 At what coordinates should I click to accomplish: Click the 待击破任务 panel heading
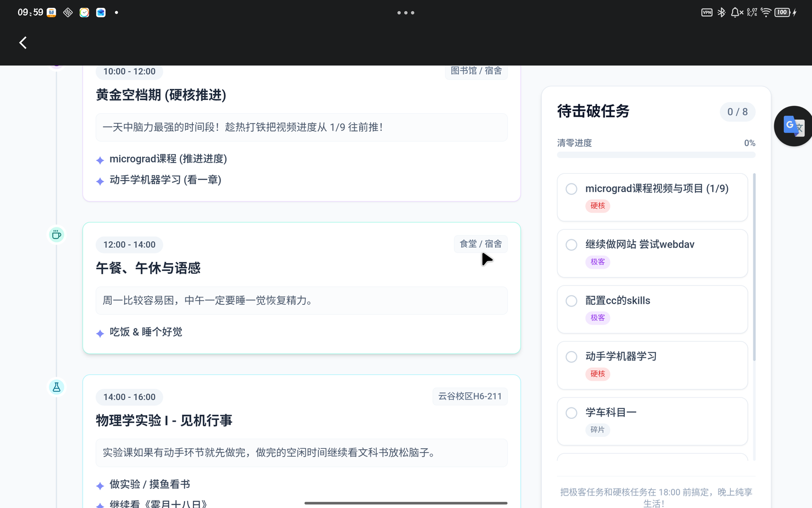(x=593, y=111)
